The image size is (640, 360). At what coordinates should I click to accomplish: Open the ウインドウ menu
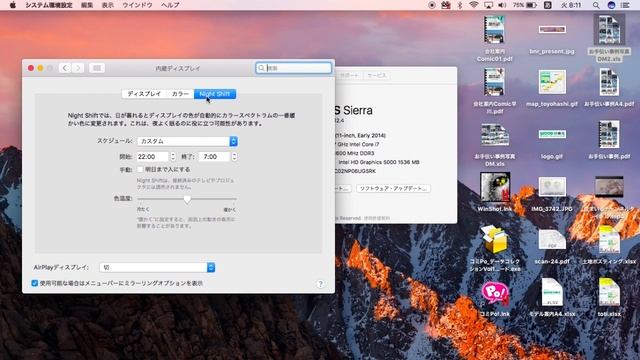pos(137,5)
